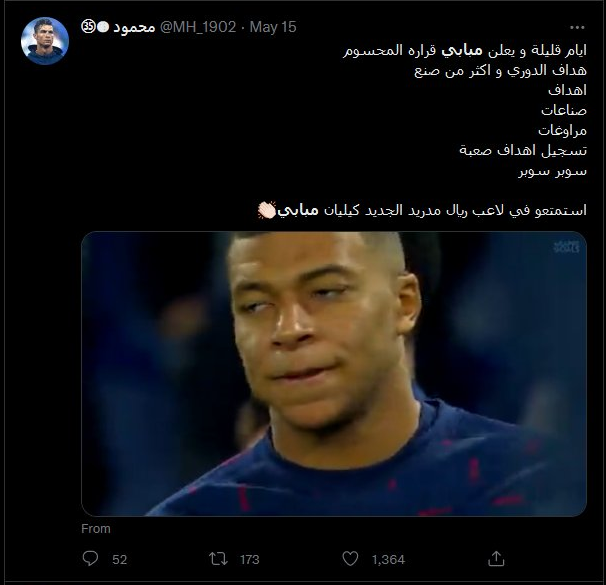This screenshot has height=585, width=606.
Task: Open the profile via display name محمود
Action: (x=134, y=27)
